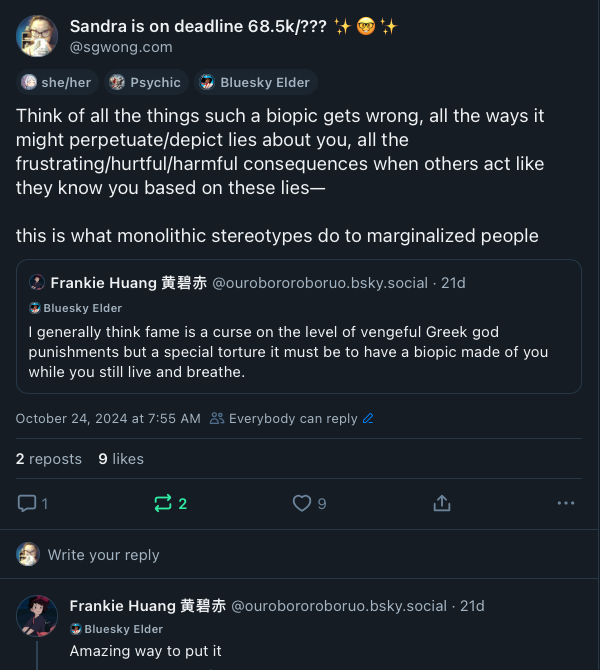View the 9 likes list

[x=121, y=459]
